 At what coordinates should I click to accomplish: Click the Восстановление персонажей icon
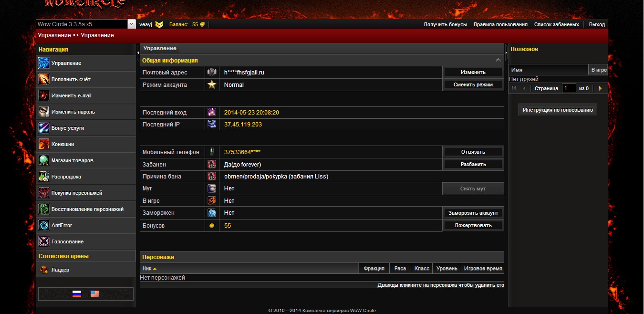[x=44, y=209]
